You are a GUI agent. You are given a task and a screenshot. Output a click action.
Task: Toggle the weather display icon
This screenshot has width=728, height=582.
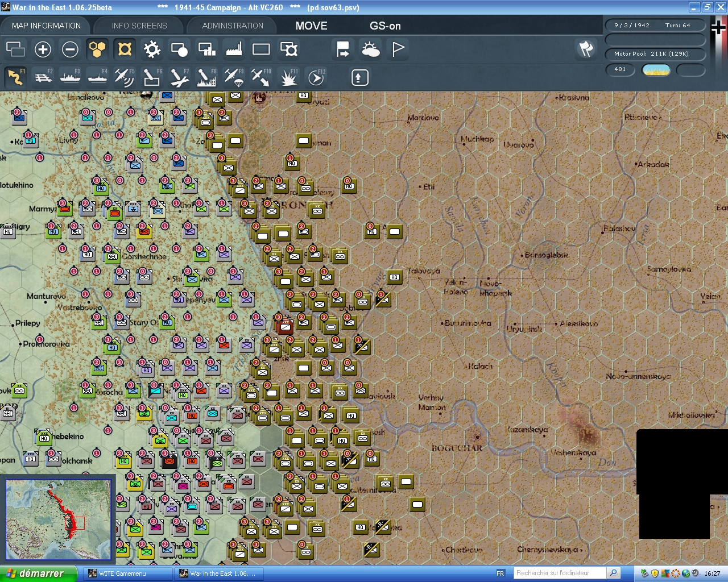coord(370,49)
